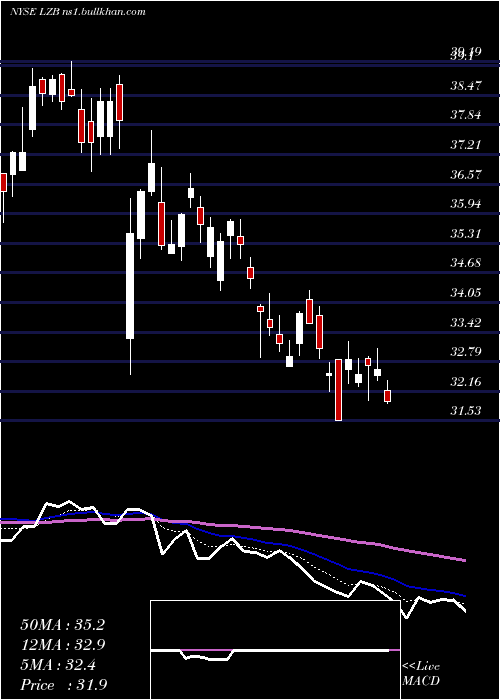
Task: Click the long red candlestick reaching 31.53
Action: [338, 390]
